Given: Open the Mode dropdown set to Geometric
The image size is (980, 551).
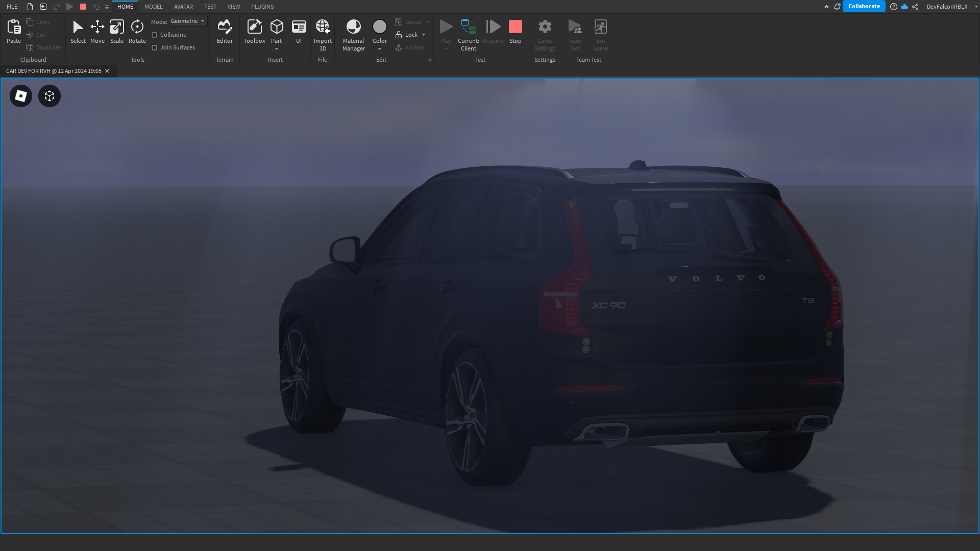Looking at the screenshot, I should click(187, 21).
